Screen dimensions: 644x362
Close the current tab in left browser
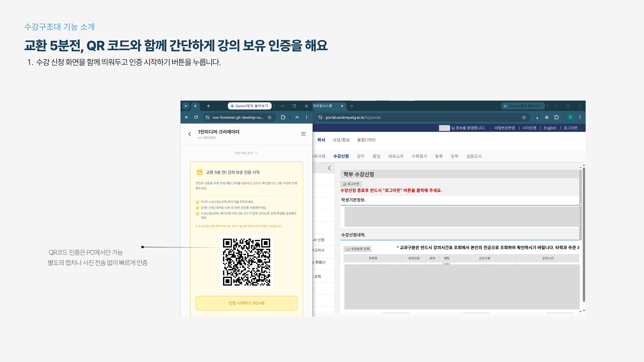[195, 106]
